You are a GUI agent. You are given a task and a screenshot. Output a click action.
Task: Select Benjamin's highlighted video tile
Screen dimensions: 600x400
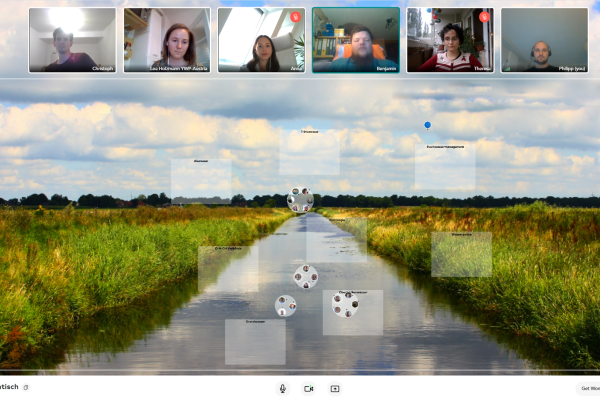356,40
